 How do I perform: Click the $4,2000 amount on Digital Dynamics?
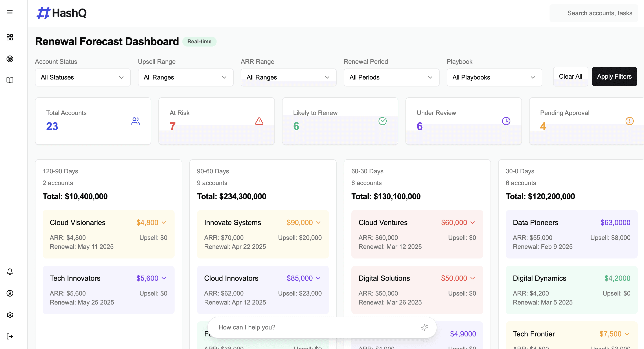(617, 278)
